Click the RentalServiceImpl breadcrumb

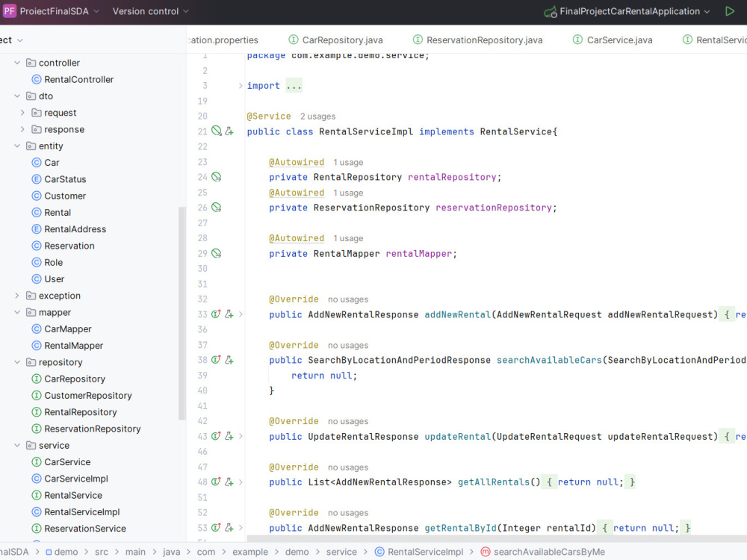point(419,552)
